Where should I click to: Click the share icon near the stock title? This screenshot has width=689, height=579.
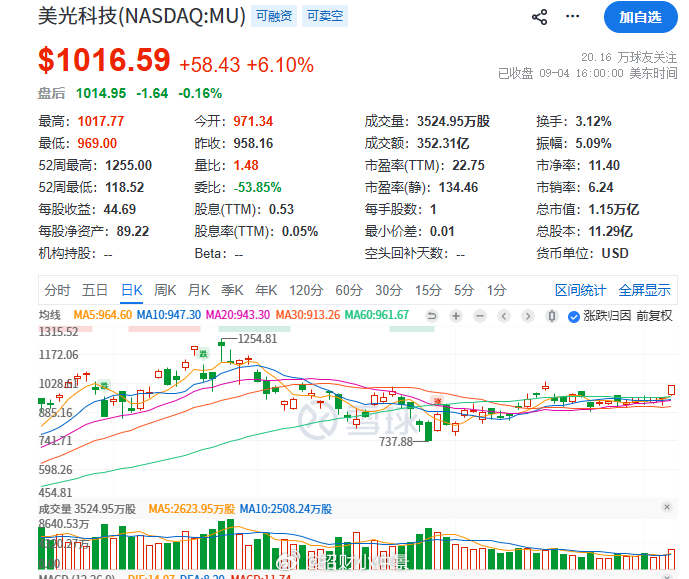click(x=540, y=17)
